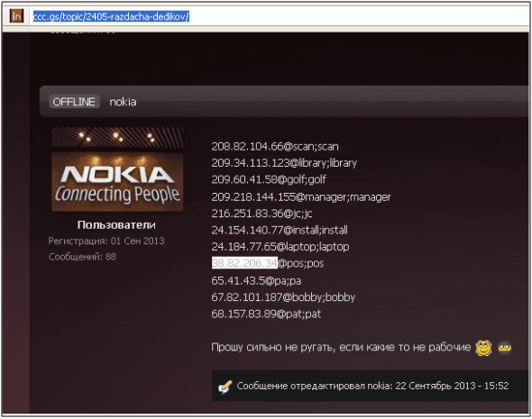The image size is (532, 419).
Task: Select the URL in the address bar
Action: coord(111,16)
